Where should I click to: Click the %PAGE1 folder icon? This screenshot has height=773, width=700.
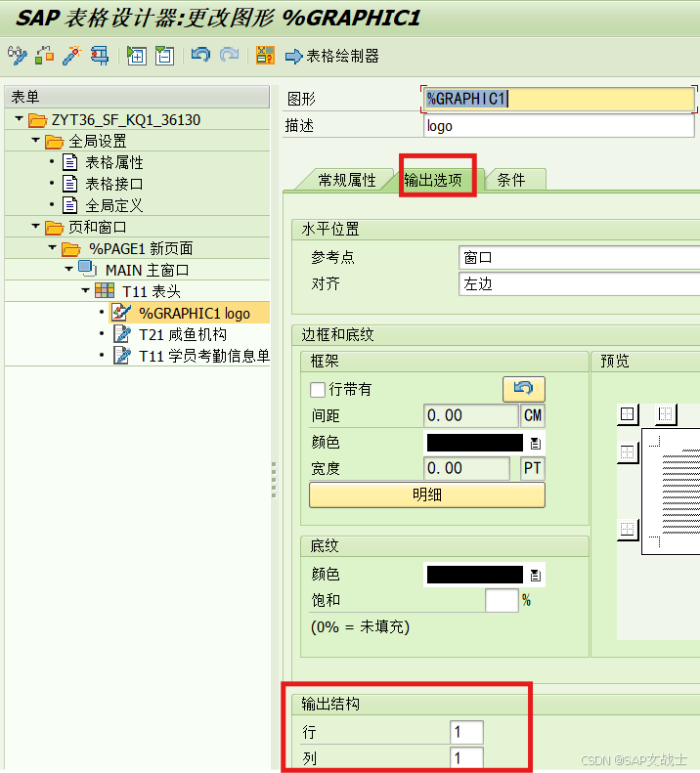[x=71, y=248]
